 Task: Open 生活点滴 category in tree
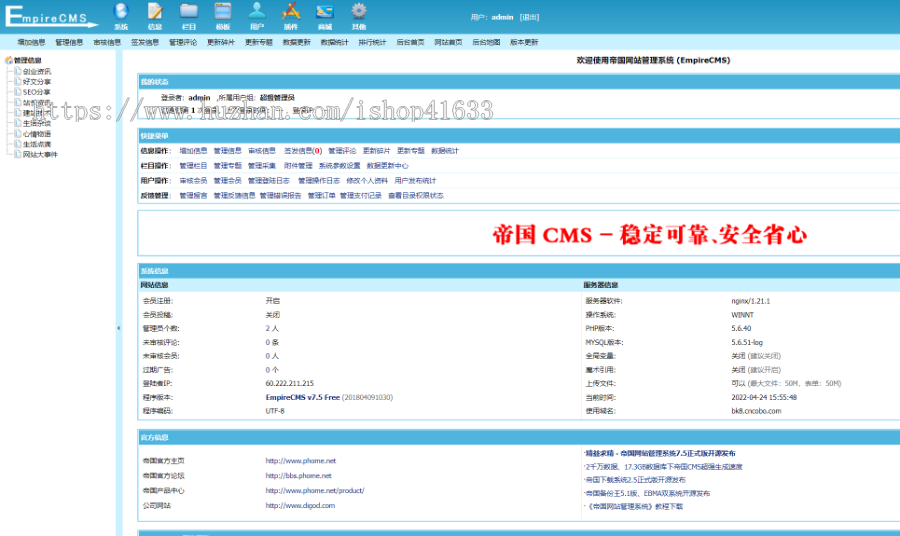coord(37,144)
